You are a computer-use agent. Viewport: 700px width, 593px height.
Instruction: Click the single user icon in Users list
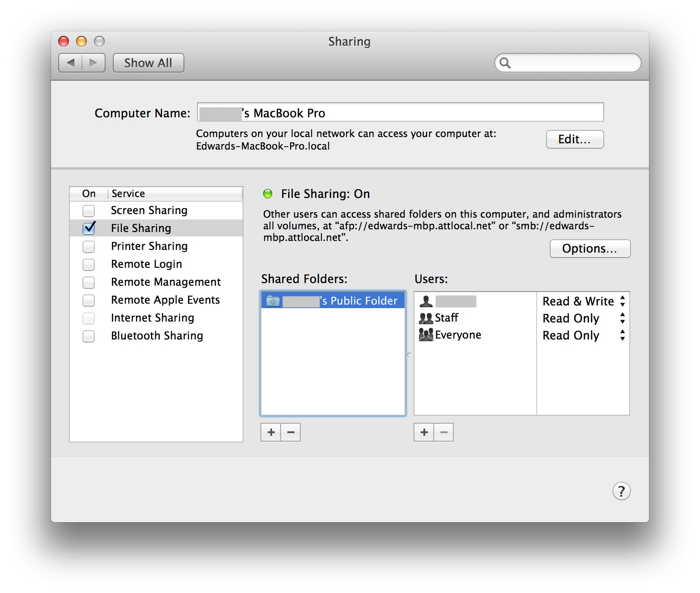pyautogui.click(x=426, y=301)
